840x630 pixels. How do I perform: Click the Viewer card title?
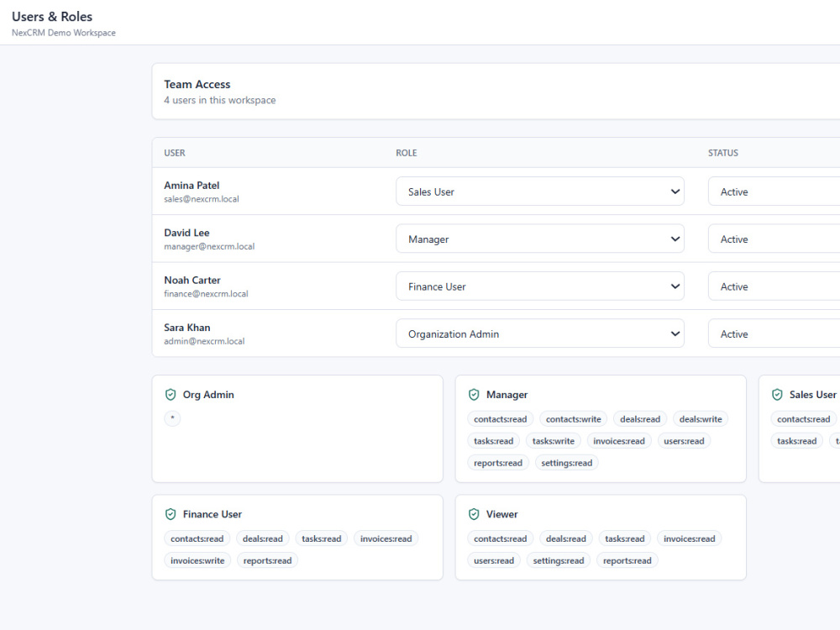[x=501, y=514]
